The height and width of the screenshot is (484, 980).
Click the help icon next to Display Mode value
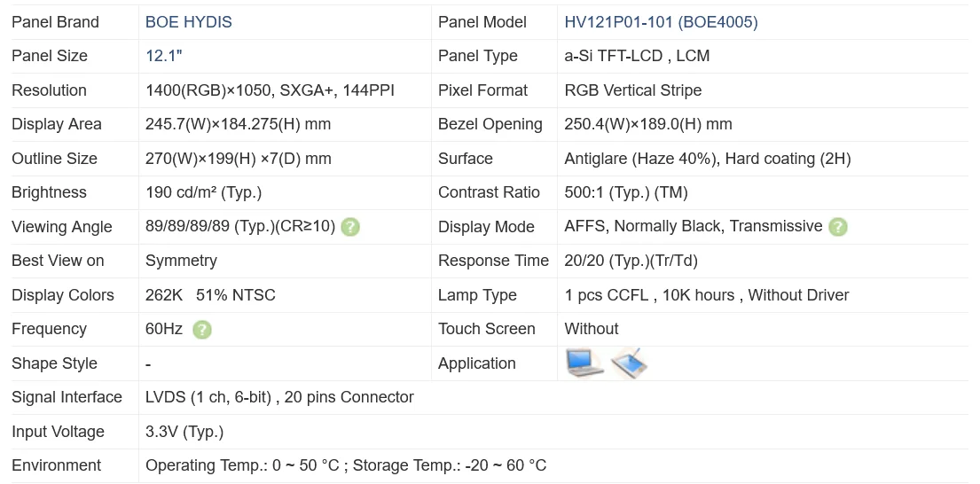click(x=837, y=227)
